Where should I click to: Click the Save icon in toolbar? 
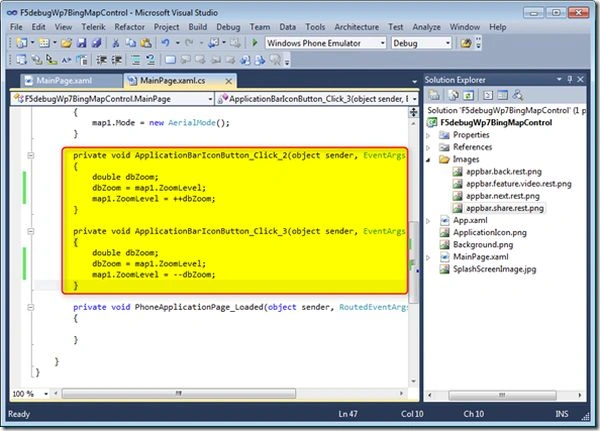[x=82, y=43]
